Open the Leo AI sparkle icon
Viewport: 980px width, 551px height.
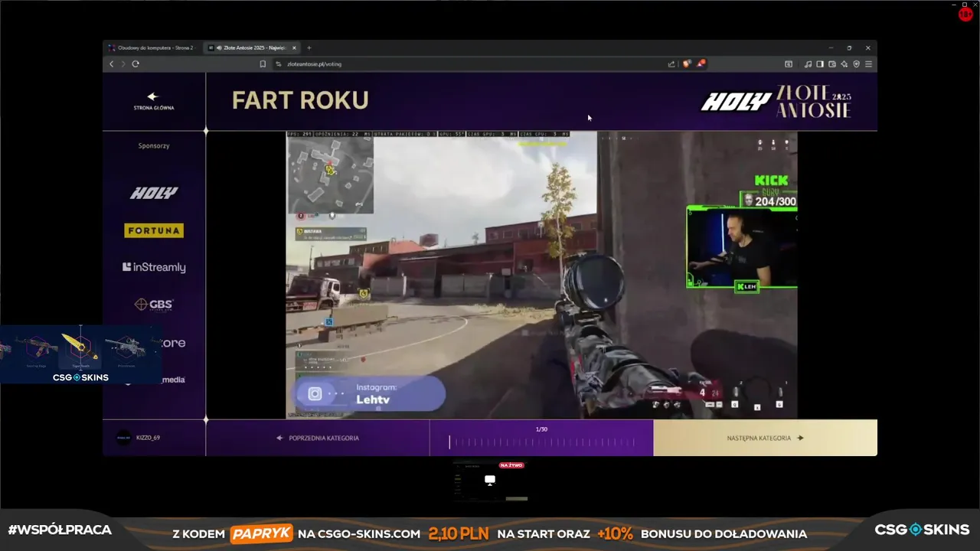coord(844,64)
